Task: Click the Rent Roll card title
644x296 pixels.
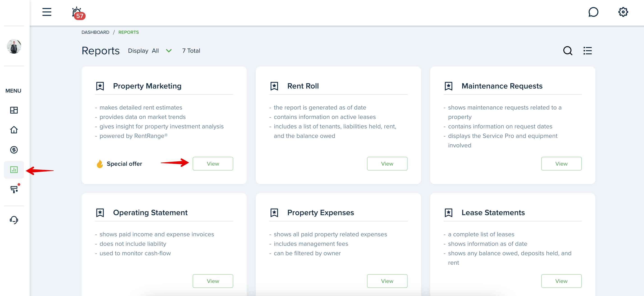Action: click(303, 86)
